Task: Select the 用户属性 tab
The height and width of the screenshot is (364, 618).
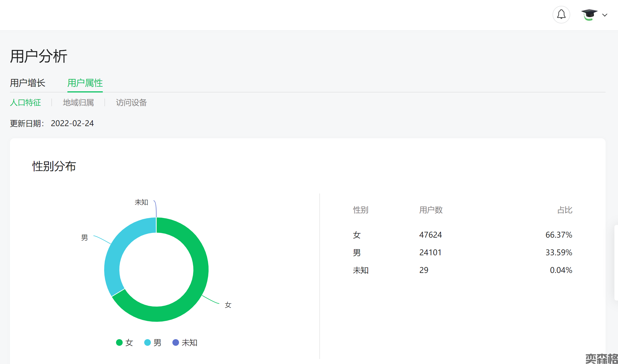Action: point(85,83)
